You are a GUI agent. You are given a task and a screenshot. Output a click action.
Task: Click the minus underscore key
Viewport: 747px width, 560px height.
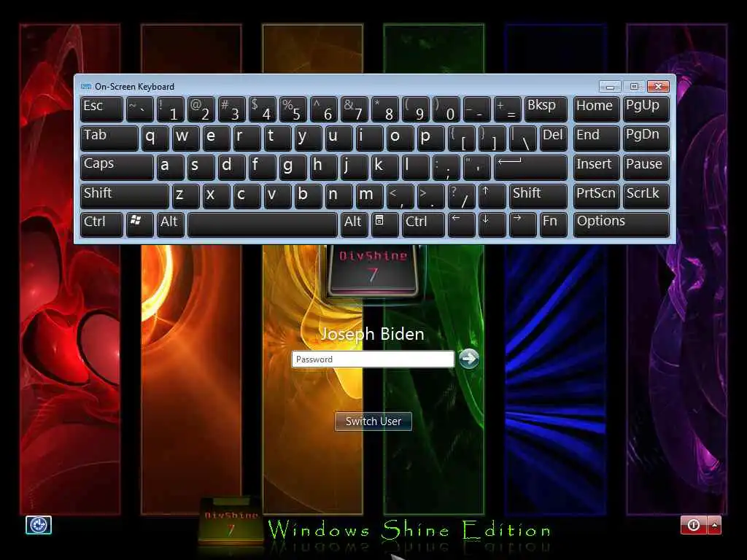click(x=476, y=109)
